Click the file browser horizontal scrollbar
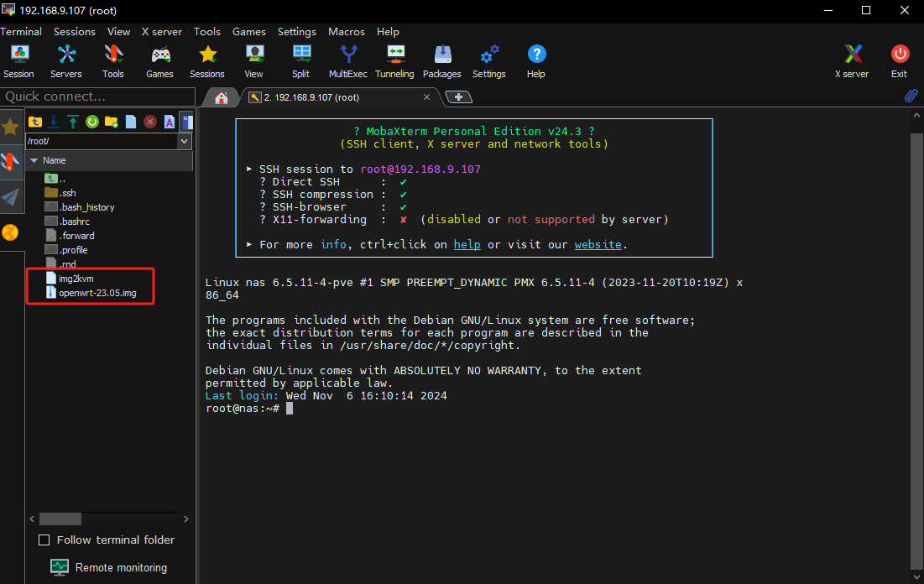Screen dimensions: 924x584 (60, 519)
